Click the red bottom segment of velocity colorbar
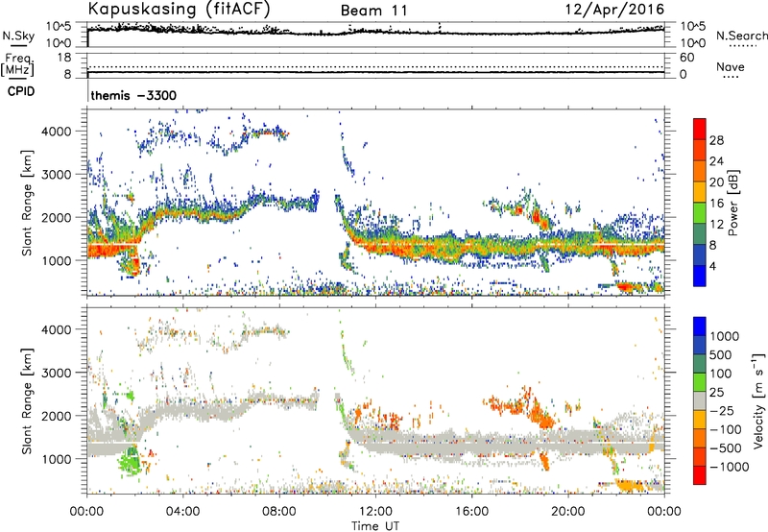This screenshot has height=532, width=768. 700,475
